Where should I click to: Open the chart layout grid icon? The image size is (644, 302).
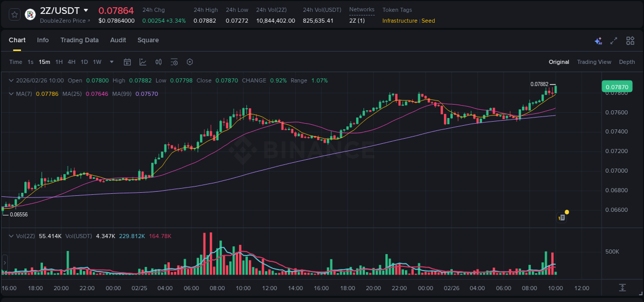(x=629, y=41)
